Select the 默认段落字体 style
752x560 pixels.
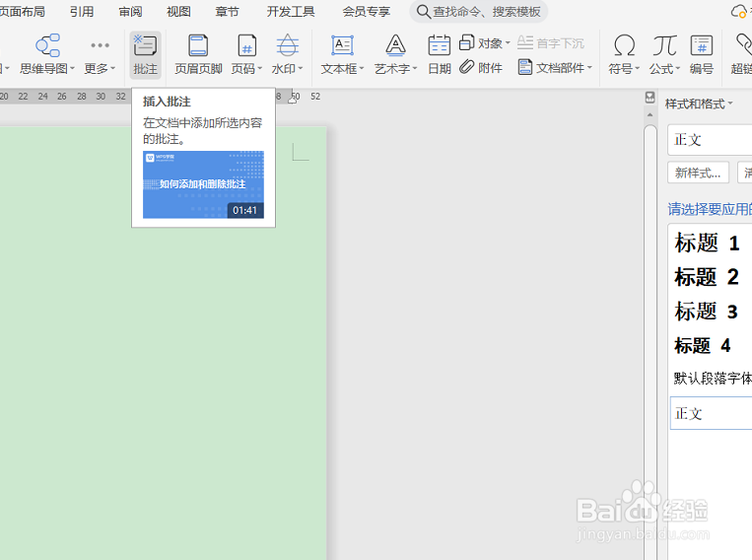712,379
